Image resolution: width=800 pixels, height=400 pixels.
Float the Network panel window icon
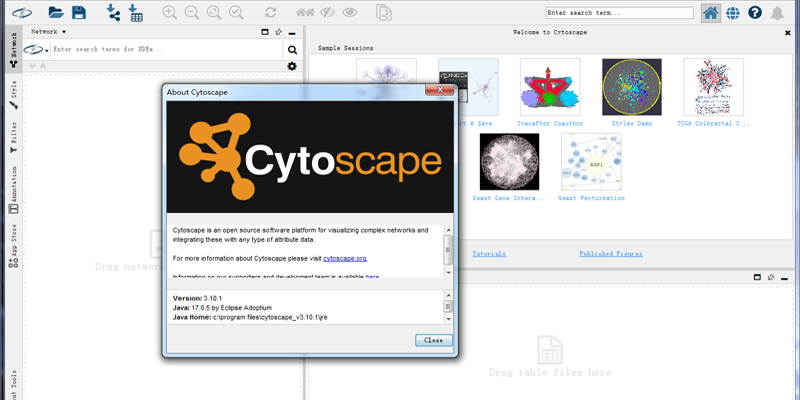point(265,32)
